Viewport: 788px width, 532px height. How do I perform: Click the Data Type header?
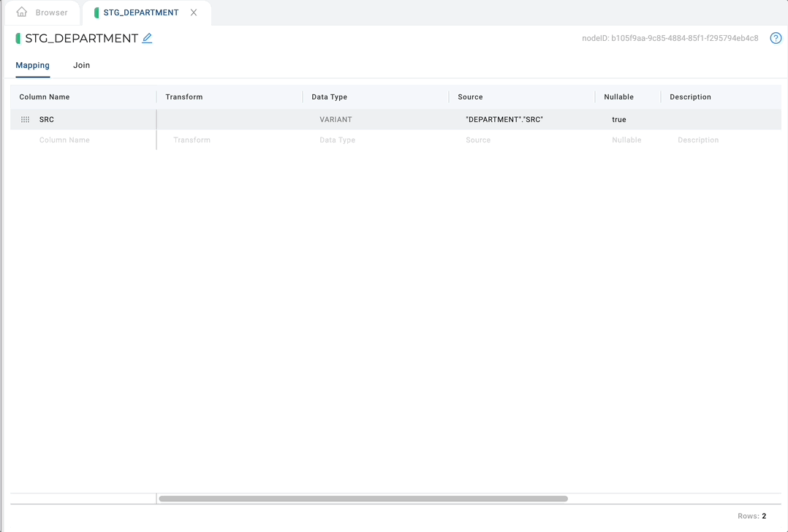(x=329, y=96)
